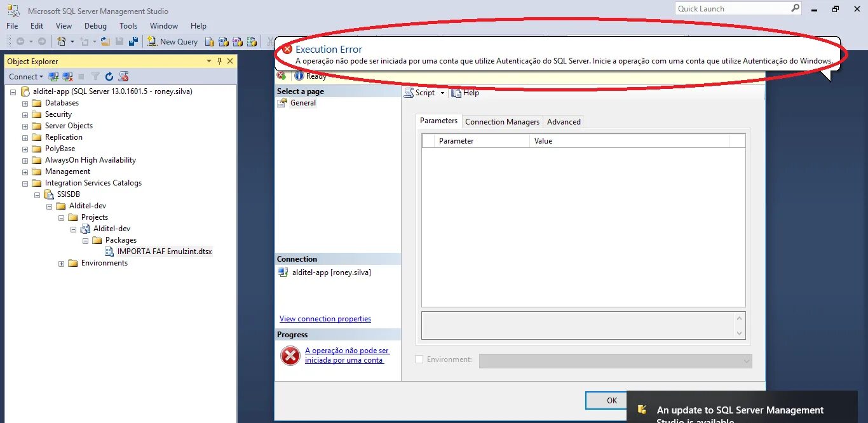The height and width of the screenshot is (423, 868).
Task: Expand the Replication node
Action: point(25,137)
